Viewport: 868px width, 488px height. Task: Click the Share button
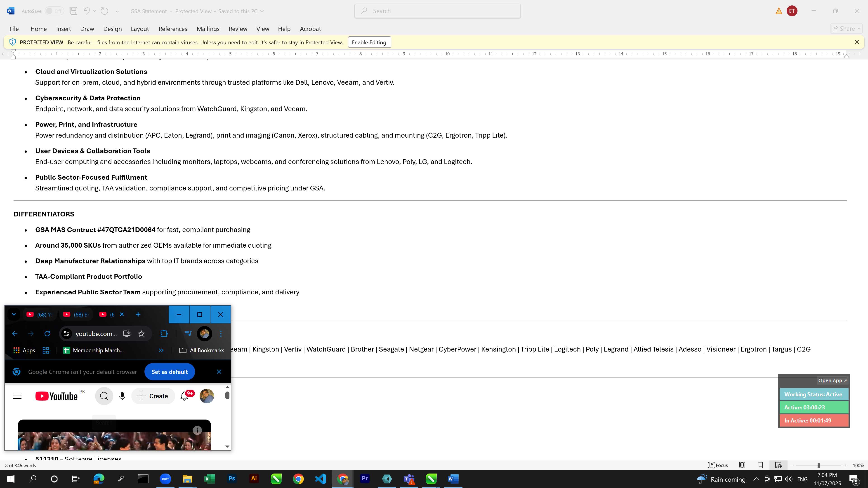847,29
